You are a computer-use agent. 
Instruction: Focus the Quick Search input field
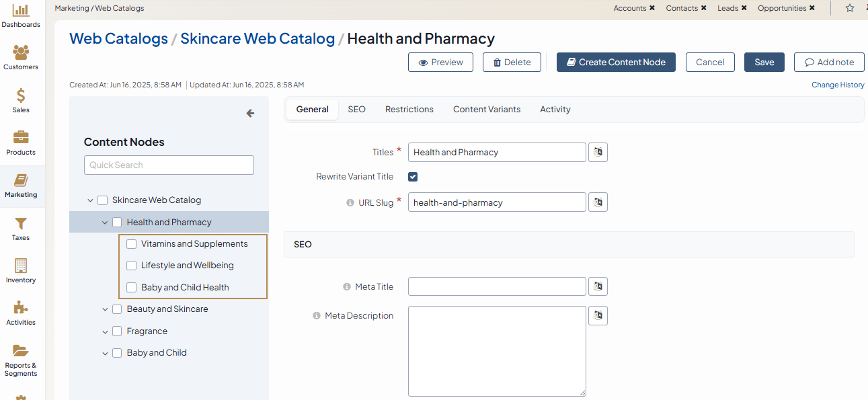click(x=169, y=165)
